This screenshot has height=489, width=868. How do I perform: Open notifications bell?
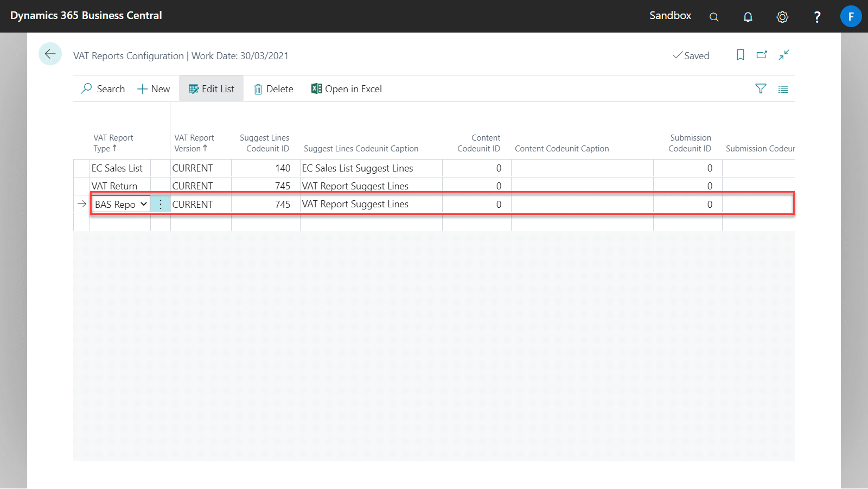point(748,17)
